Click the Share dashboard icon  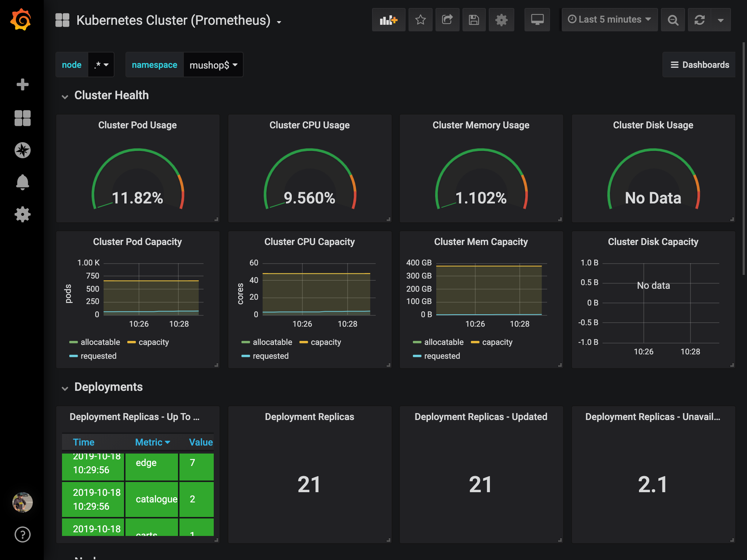point(447,20)
